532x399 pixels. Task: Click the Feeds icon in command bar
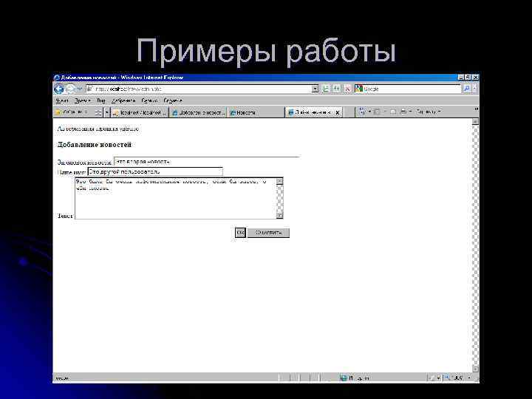point(377,112)
